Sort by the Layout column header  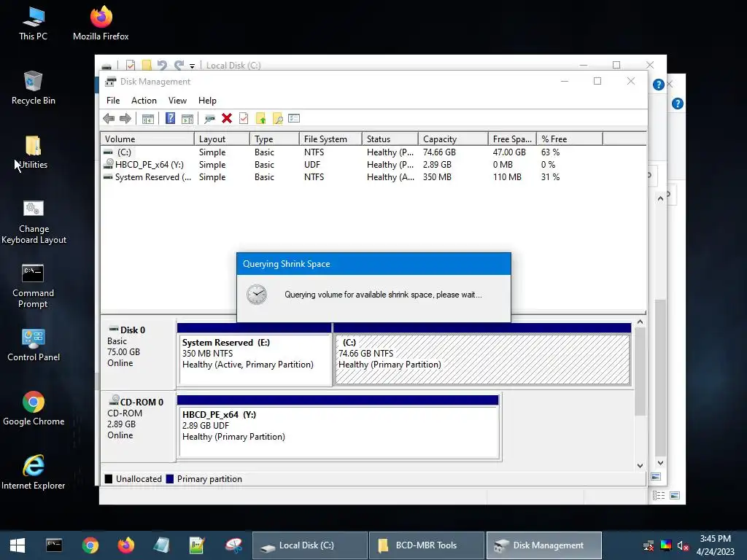pyautogui.click(x=222, y=139)
